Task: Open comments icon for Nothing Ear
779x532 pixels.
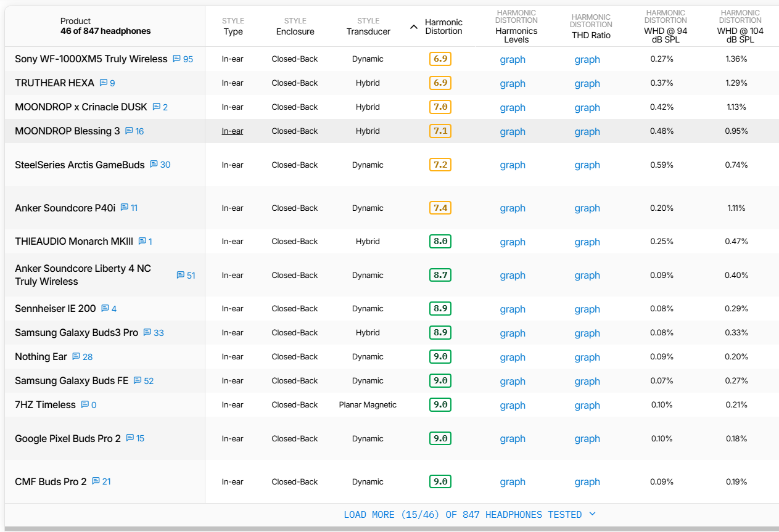Action: click(x=76, y=357)
